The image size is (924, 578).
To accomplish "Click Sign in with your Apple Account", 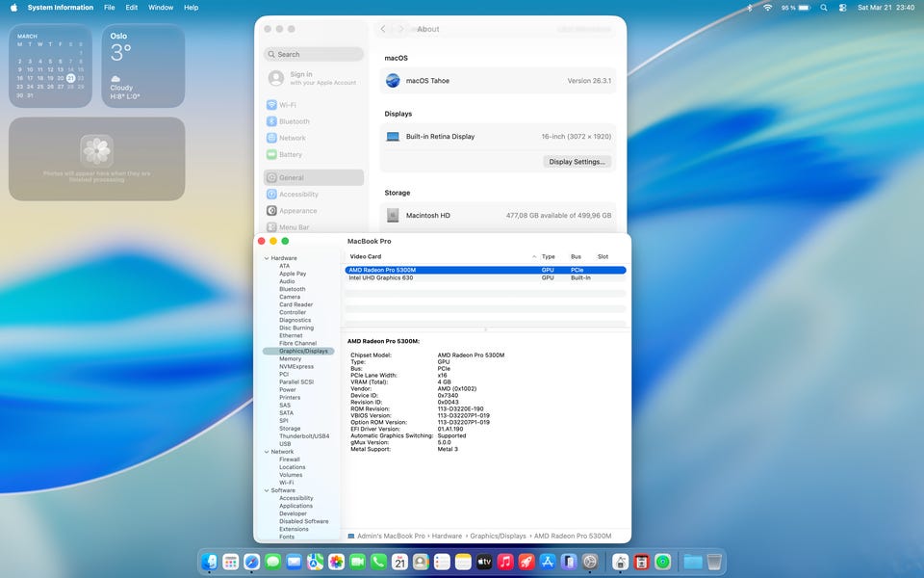I will (314, 78).
